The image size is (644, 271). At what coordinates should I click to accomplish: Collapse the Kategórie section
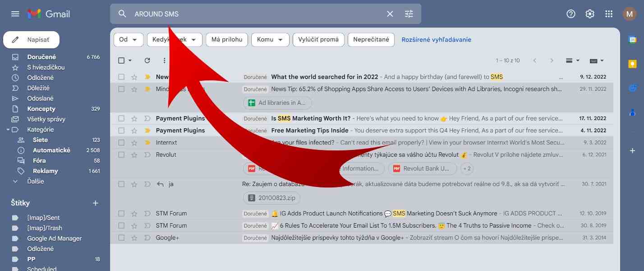pos(8,130)
